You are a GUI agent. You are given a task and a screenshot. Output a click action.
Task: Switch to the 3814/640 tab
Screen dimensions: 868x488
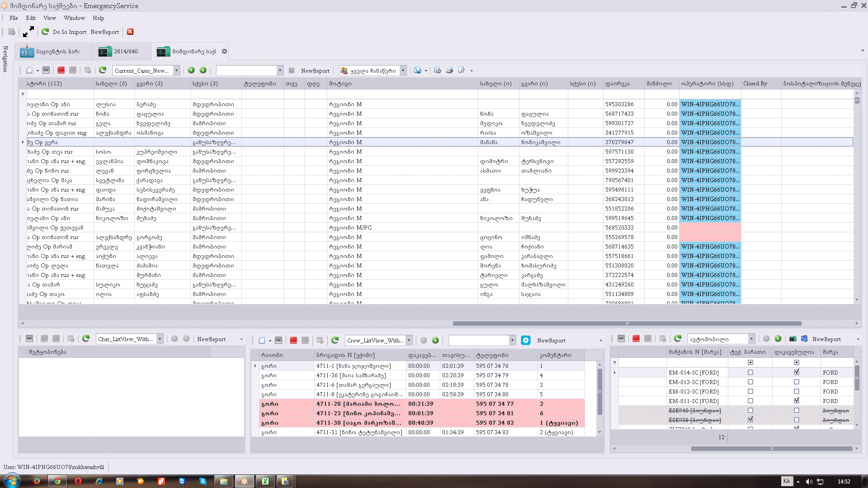click(121, 52)
